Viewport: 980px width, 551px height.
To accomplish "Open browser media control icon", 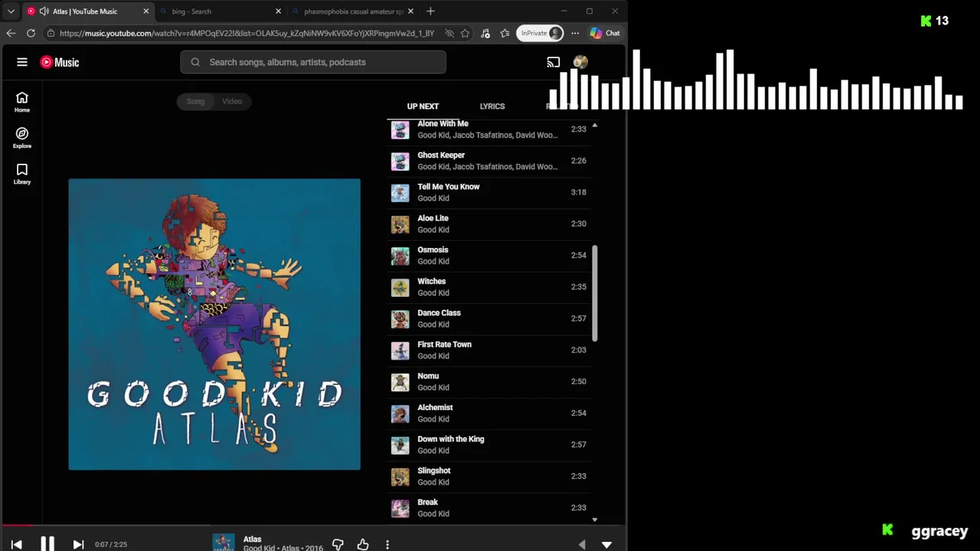I will [x=485, y=33].
